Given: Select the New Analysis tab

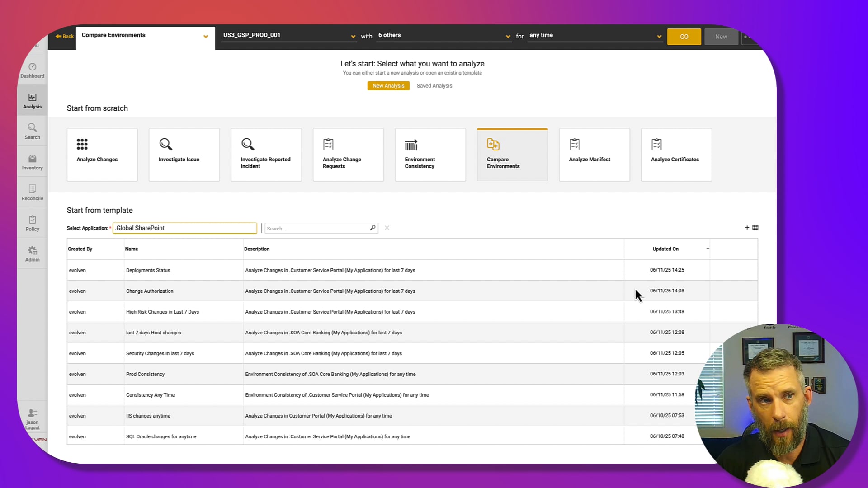Looking at the screenshot, I should coord(388,85).
